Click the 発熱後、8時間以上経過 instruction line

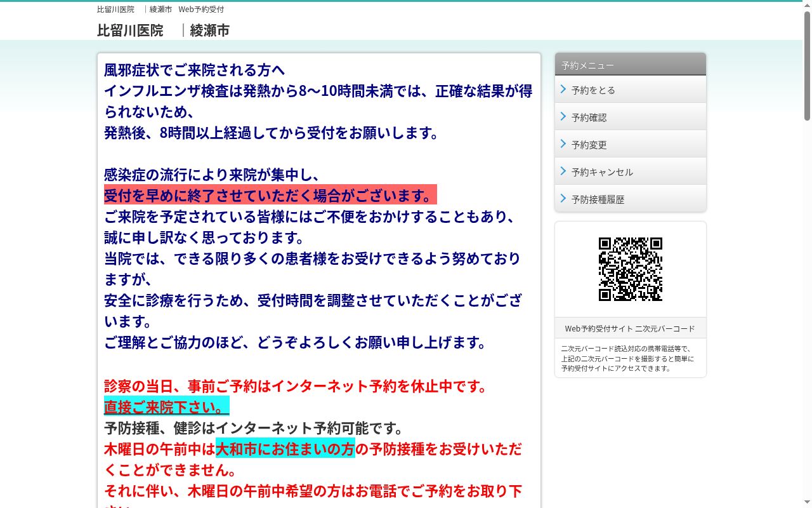tap(272, 133)
